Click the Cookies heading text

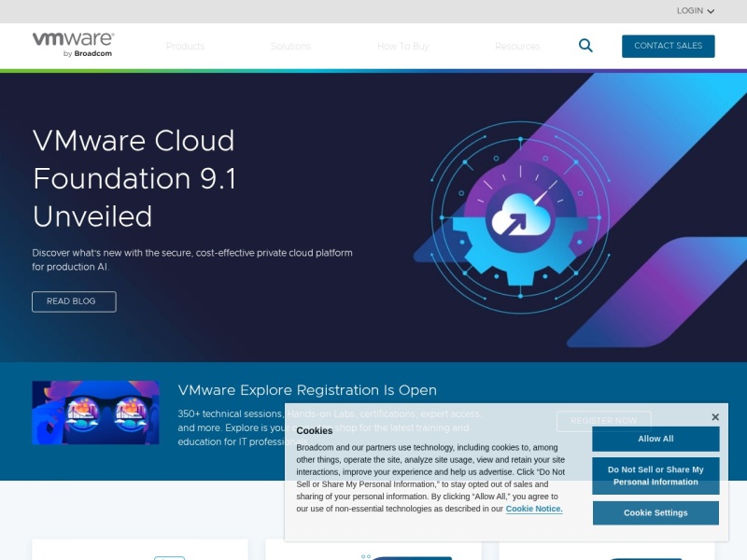pos(315,431)
